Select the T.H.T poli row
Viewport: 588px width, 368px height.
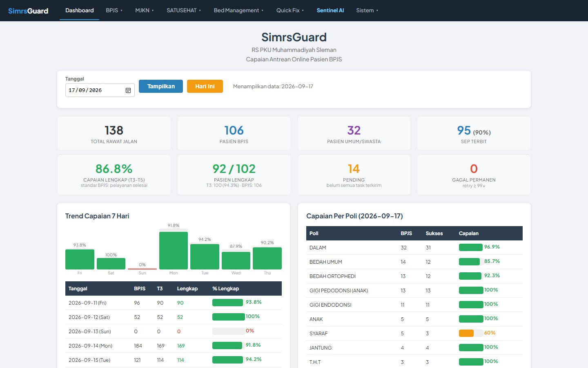pyautogui.click(x=414, y=362)
